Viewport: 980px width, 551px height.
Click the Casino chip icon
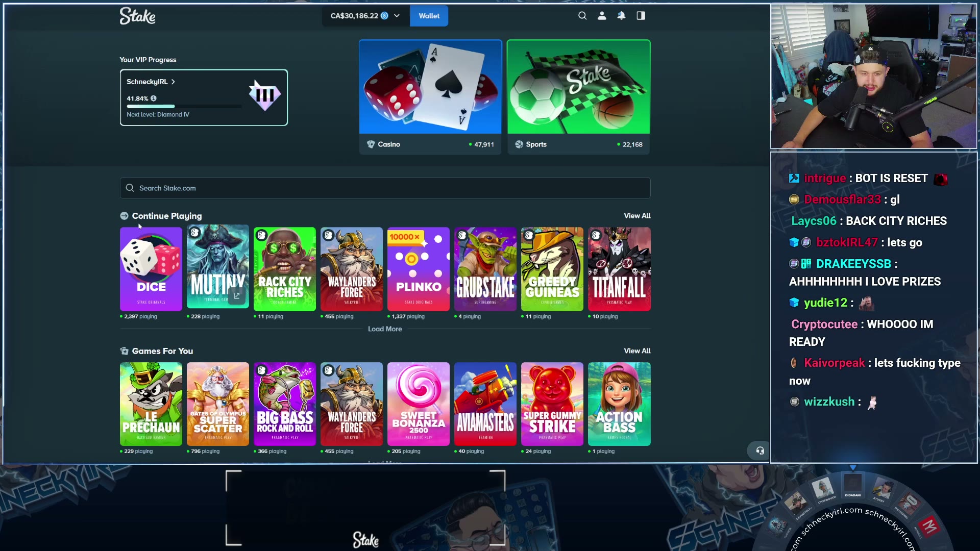click(371, 144)
